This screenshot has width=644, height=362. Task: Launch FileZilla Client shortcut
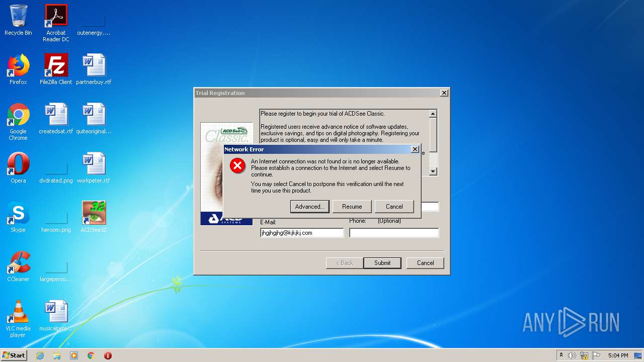coord(56,69)
